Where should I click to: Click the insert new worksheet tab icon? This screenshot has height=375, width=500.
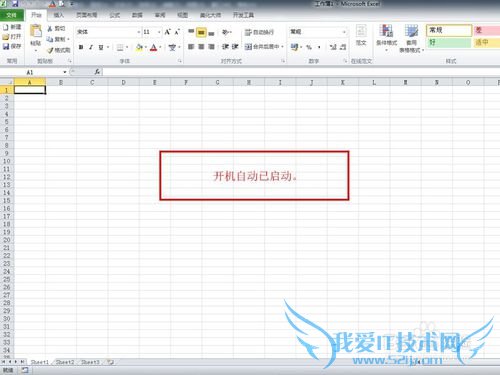(110, 362)
